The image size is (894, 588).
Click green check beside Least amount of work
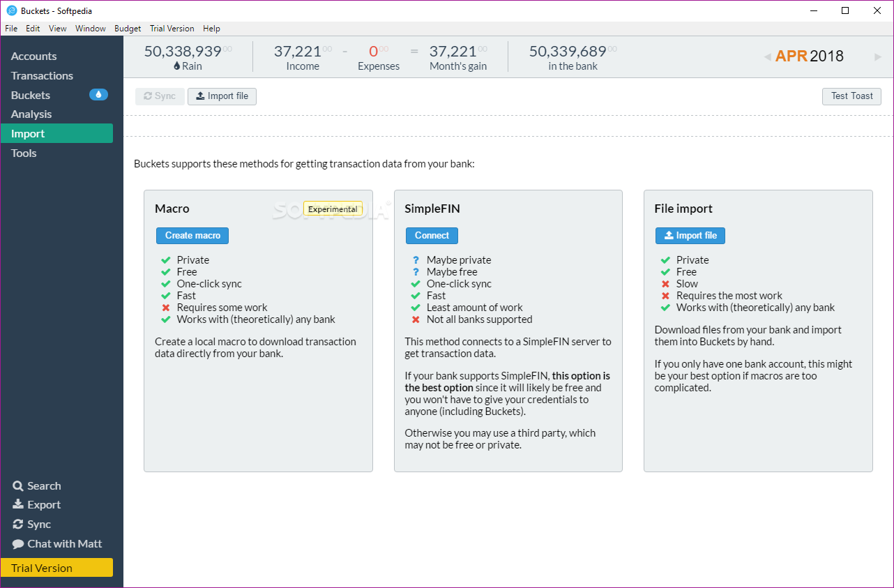[x=416, y=308]
